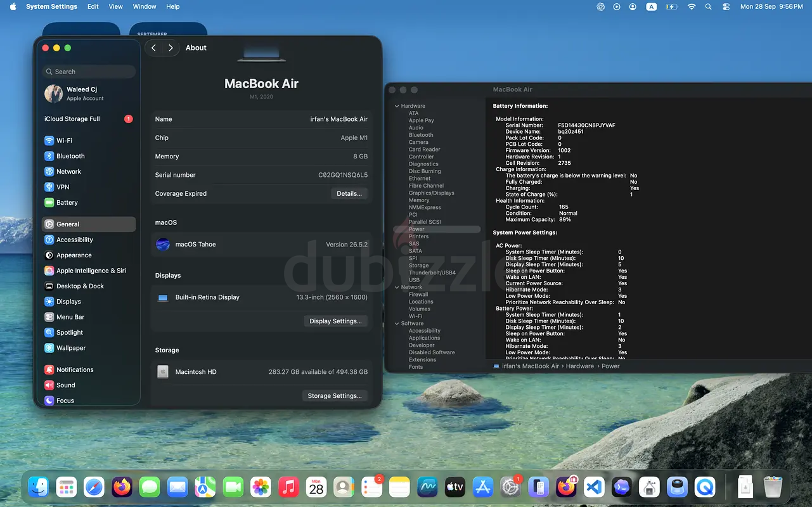The width and height of the screenshot is (812, 507).
Task: Open Wallpaper settings in the sidebar
Action: pos(89,348)
